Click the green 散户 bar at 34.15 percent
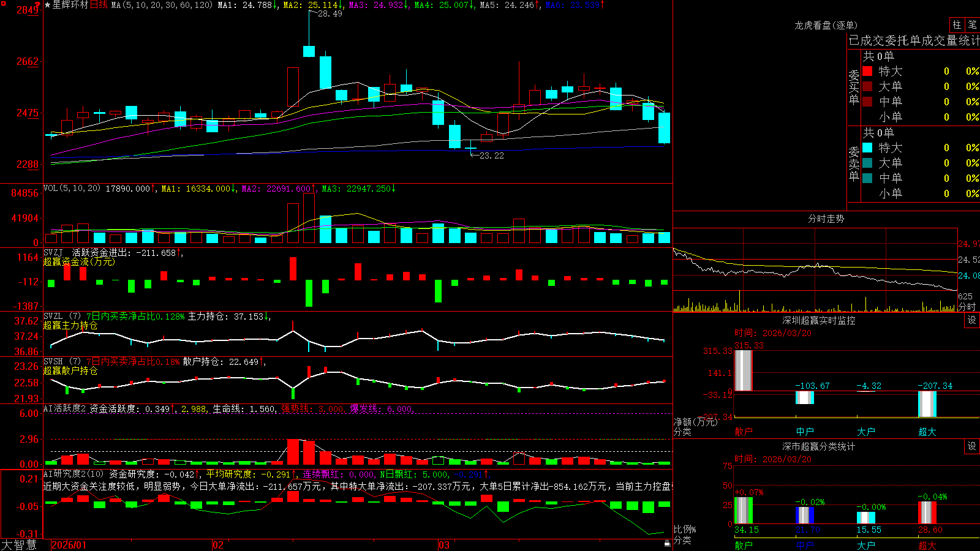Screen dimensions: 980x551 (x=744, y=511)
